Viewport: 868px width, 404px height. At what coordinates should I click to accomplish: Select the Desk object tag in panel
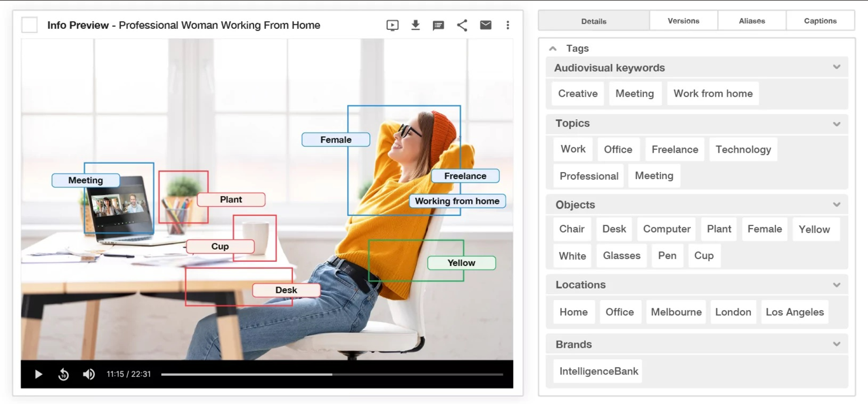(x=614, y=229)
